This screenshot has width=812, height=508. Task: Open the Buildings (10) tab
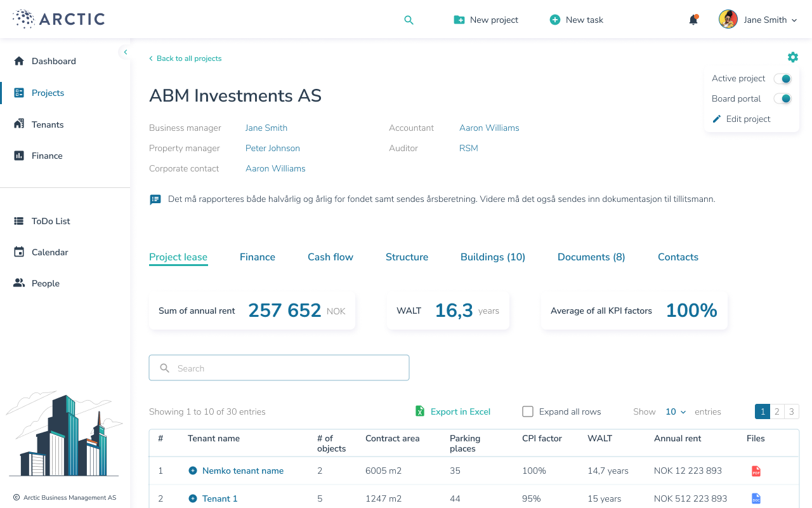coord(493,257)
